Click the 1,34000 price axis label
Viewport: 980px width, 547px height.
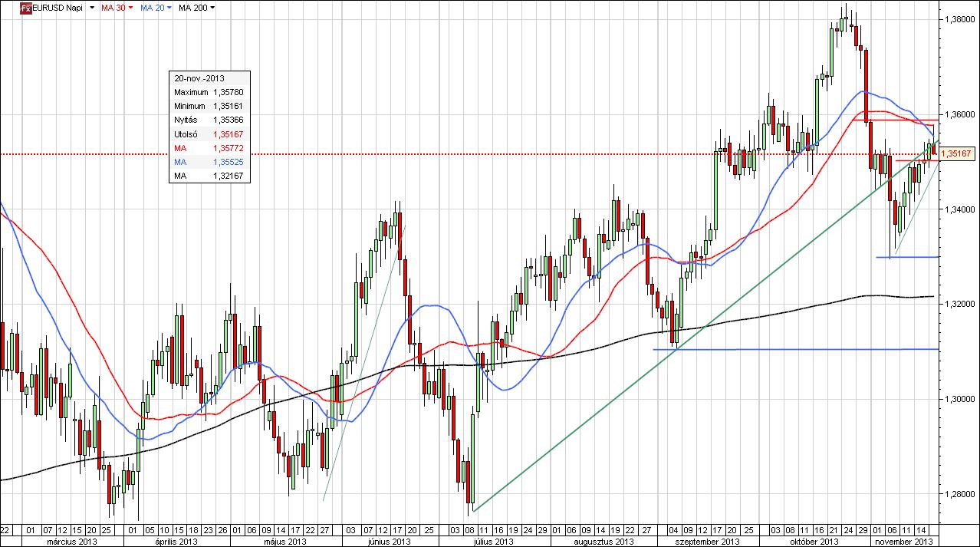tap(960, 209)
